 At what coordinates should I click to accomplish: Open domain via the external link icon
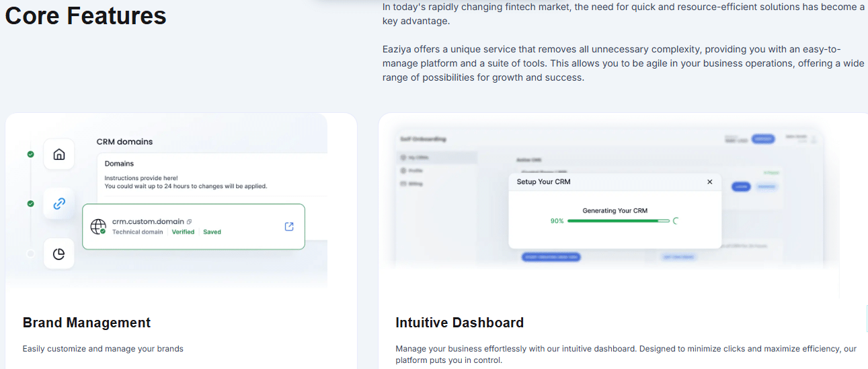click(289, 227)
